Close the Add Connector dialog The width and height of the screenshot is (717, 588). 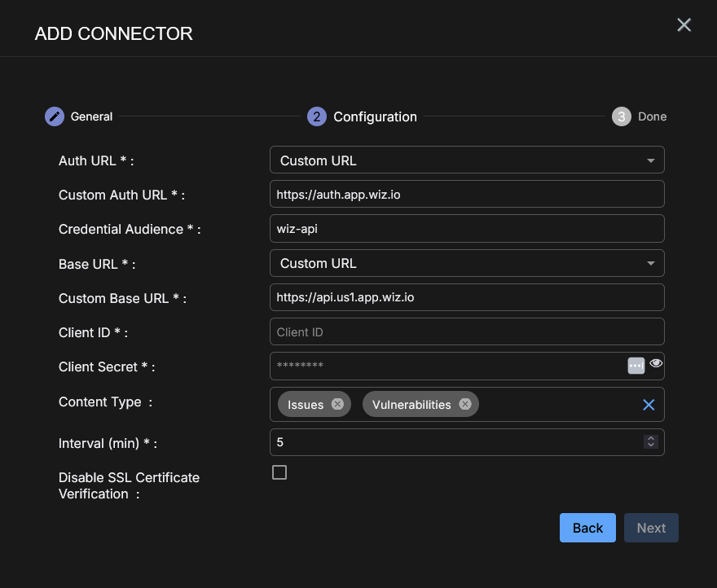[684, 25]
